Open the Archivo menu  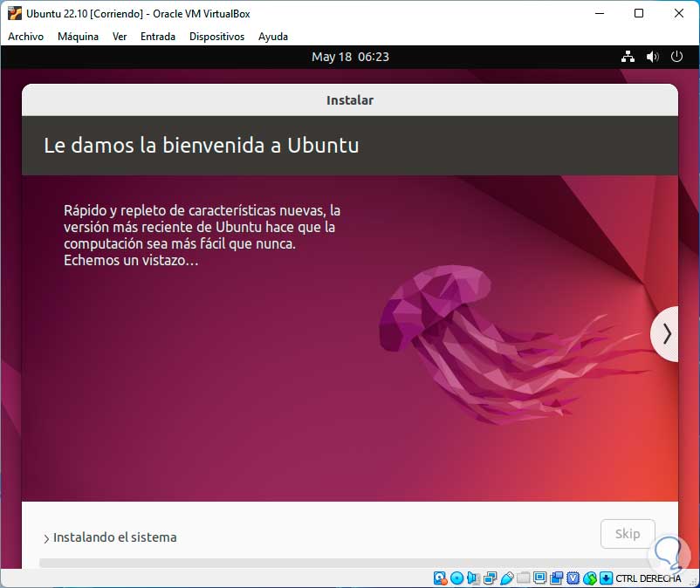[25, 37]
